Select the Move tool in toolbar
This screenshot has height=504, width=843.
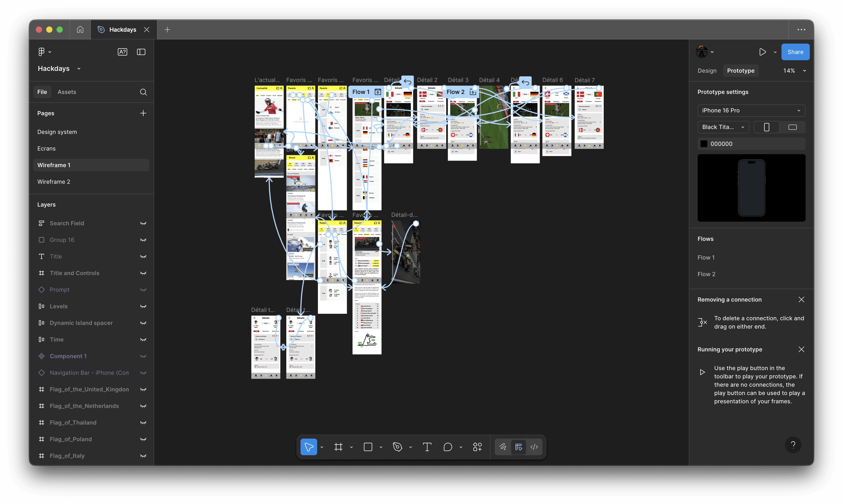click(309, 447)
